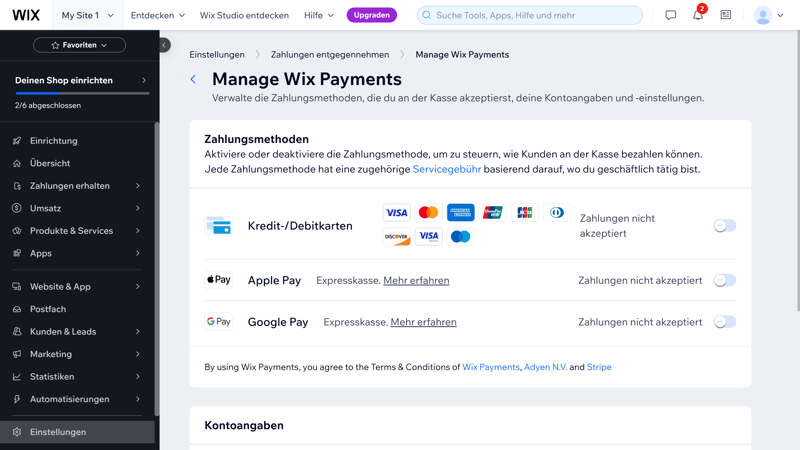Open the Hilfe menu
Image resolution: width=800 pixels, height=450 pixels.
point(318,15)
